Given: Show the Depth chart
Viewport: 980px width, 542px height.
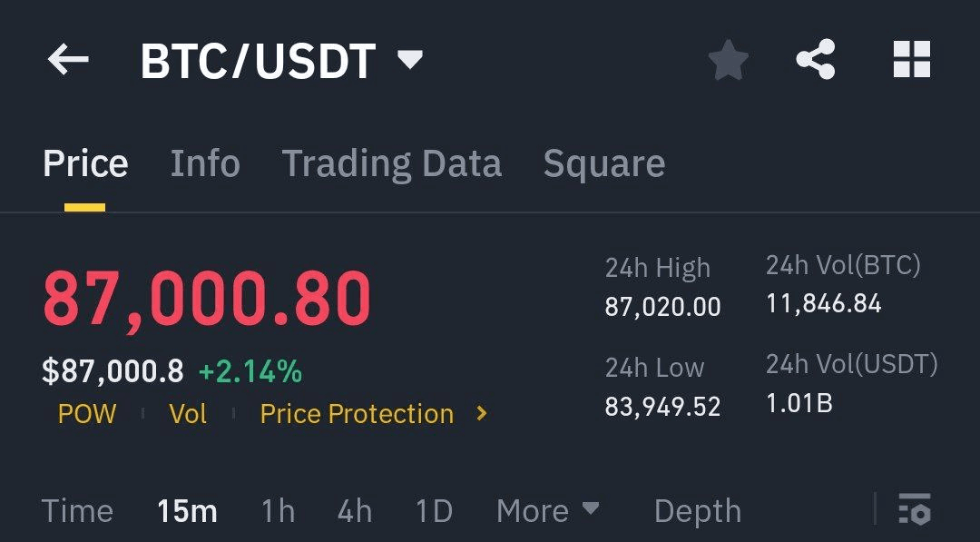Looking at the screenshot, I should [x=697, y=511].
